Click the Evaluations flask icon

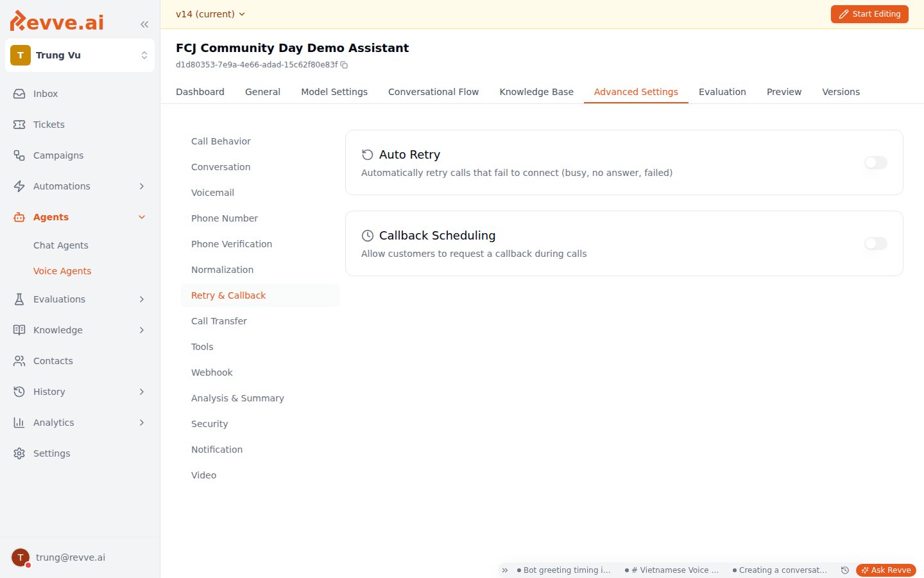[19, 299]
